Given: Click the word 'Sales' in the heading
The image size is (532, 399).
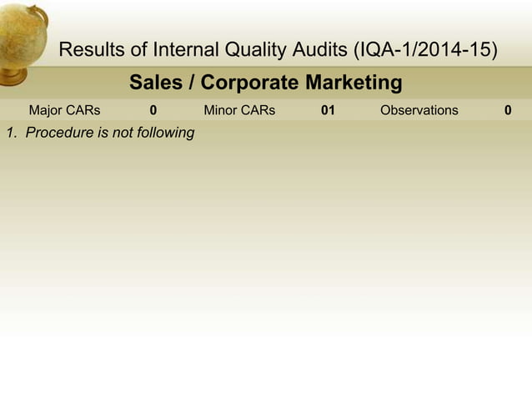Looking at the screenshot, I should (x=156, y=82).
